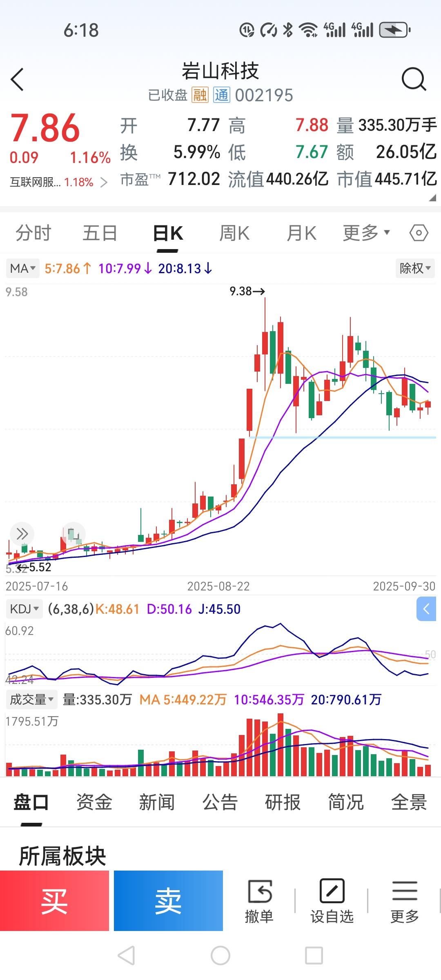Viewport: 441px width, 980px height.
Task: Tap the 流值 440.26亿 value
Action: pyautogui.click(x=297, y=179)
